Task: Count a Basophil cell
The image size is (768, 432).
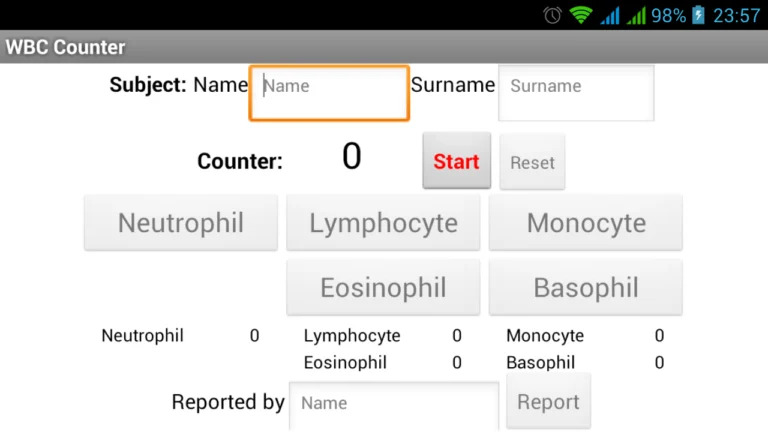Action: tap(586, 288)
